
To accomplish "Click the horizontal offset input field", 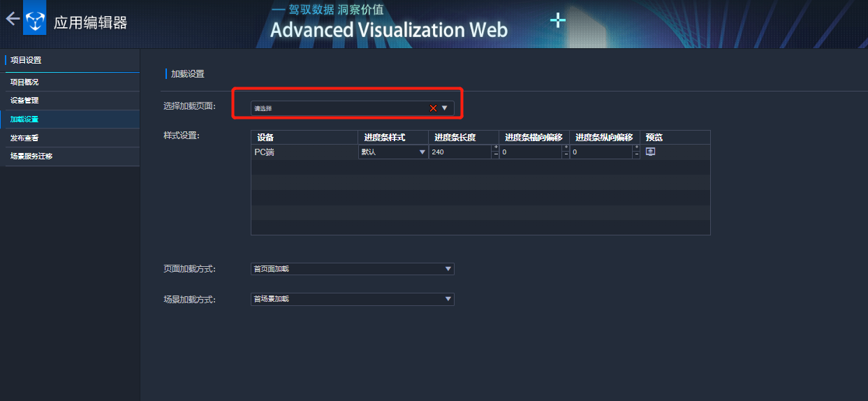I will [531, 152].
